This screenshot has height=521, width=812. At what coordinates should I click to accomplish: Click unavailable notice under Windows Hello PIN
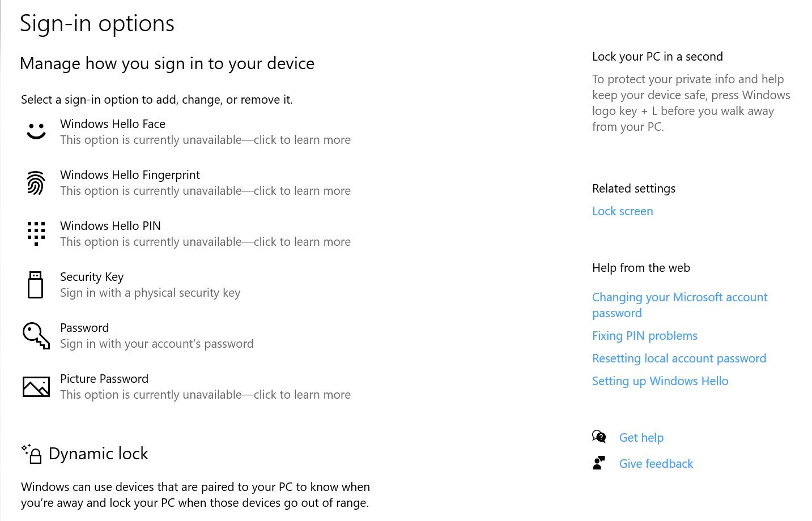[205, 242]
